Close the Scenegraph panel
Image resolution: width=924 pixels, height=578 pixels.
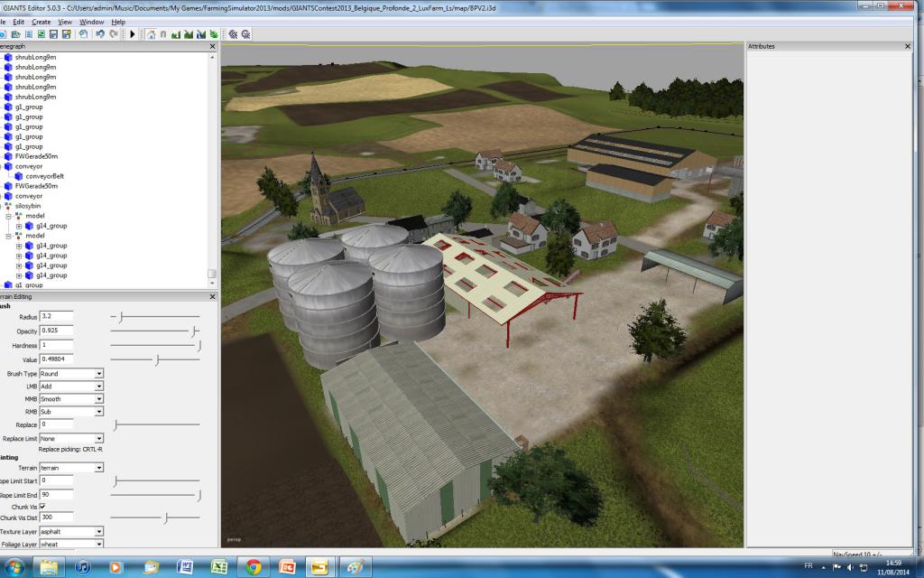(x=212, y=46)
